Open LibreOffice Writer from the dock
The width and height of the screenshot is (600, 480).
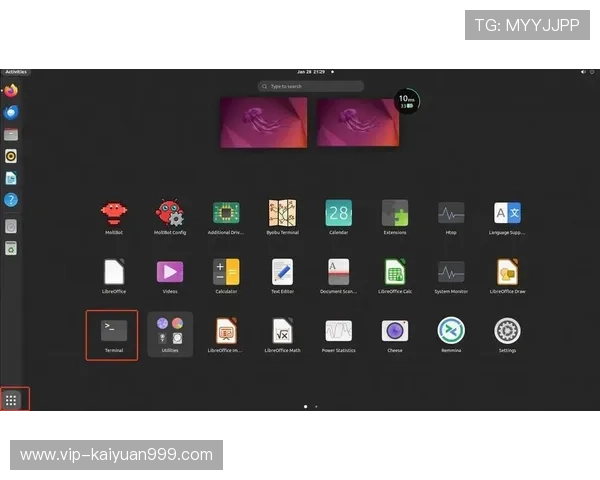tap(11, 178)
